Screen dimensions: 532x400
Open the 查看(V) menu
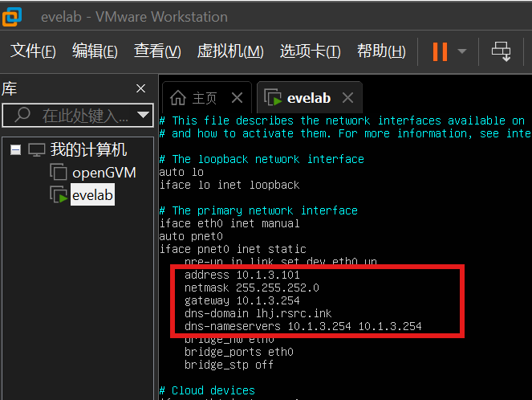point(157,51)
